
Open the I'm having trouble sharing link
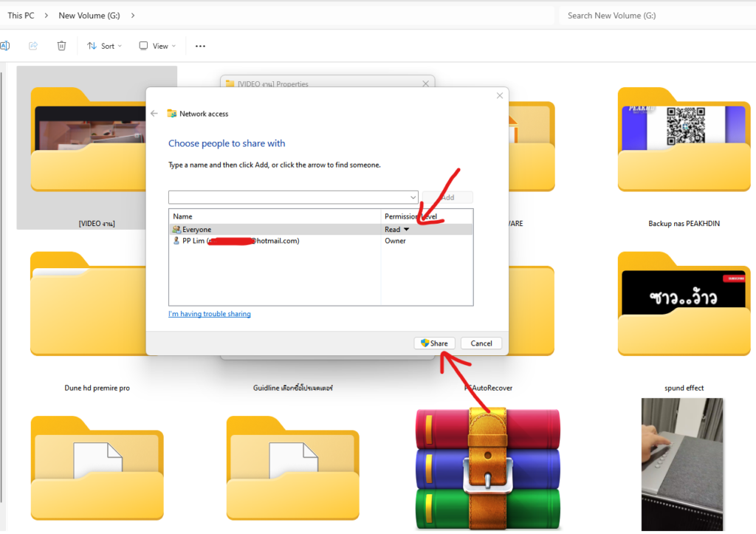(x=209, y=314)
